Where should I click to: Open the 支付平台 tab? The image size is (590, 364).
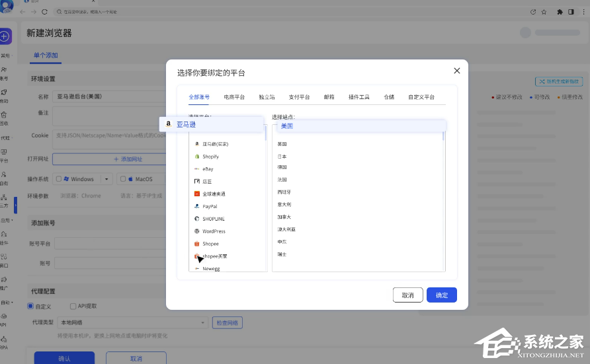299,97
